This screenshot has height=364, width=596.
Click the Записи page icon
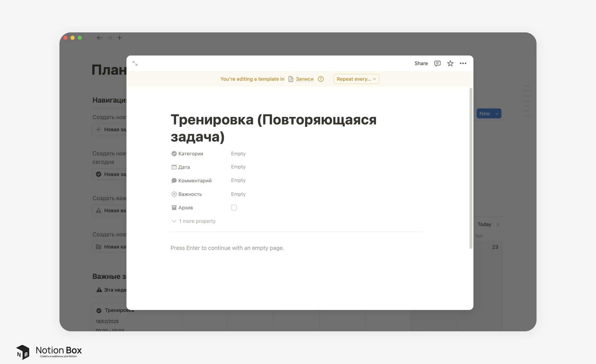pyautogui.click(x=291, y=79)
